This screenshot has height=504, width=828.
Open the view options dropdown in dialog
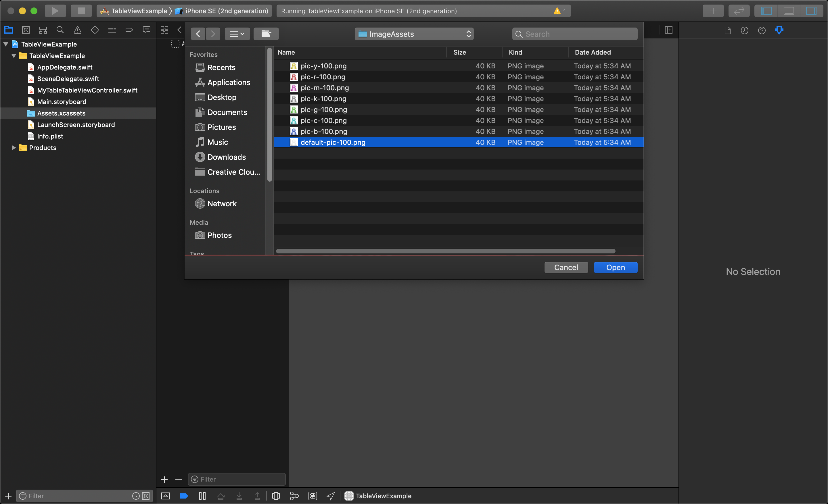(x=237, y=34)
